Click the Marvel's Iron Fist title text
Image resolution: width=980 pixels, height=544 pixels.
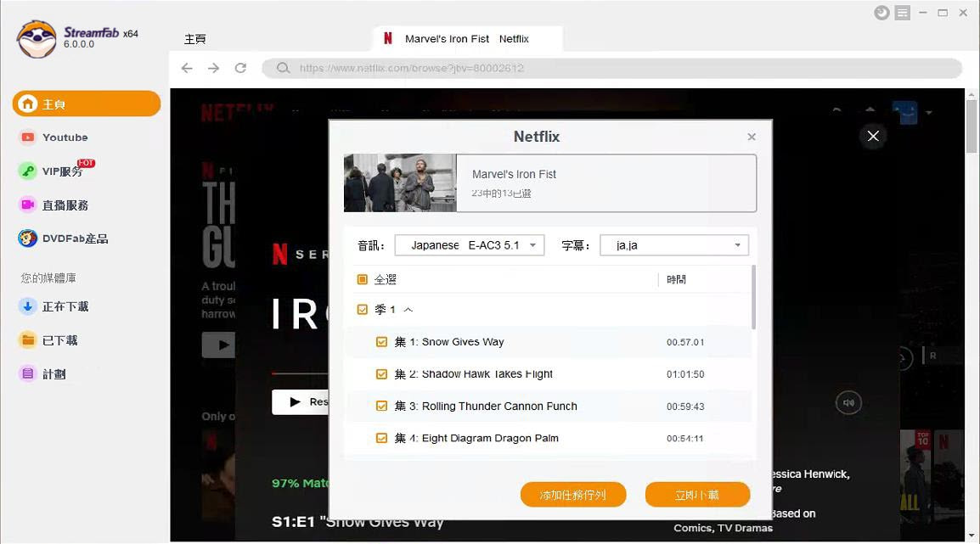pos(514,174)
